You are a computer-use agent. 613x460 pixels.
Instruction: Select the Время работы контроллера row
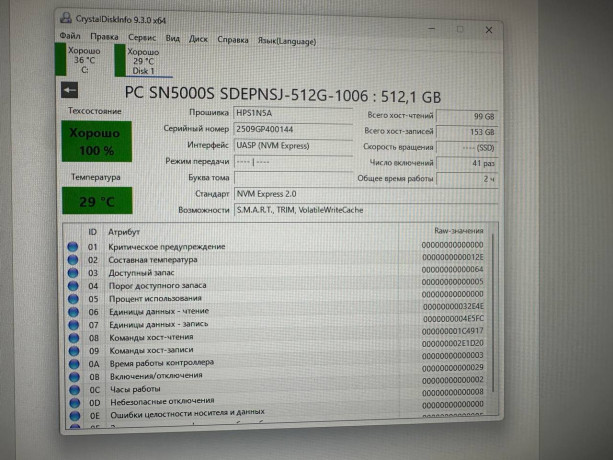coord(276,360)
